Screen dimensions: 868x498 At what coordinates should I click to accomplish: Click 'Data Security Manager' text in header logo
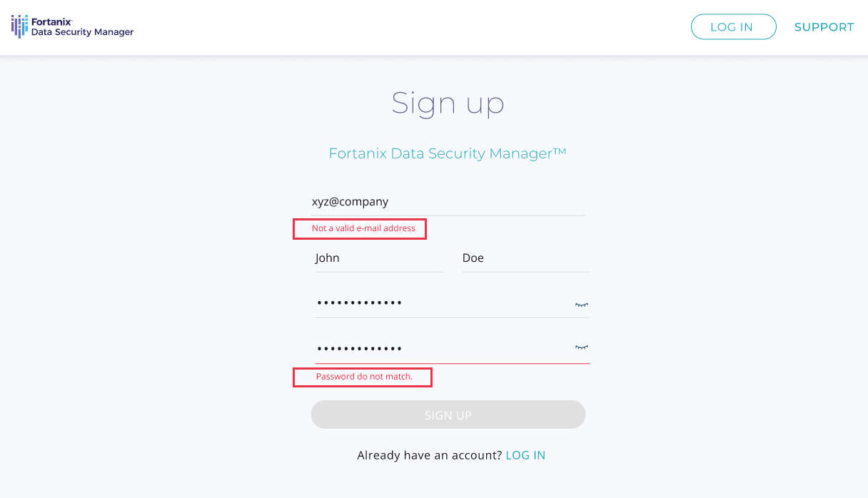pos(82,32)
